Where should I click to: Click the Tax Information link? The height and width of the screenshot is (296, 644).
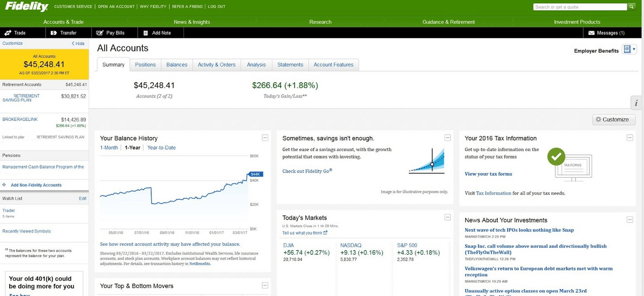494,193
